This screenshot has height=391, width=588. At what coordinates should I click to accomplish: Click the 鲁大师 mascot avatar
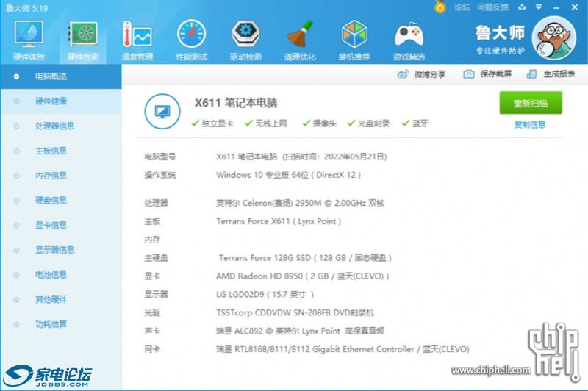554,38
